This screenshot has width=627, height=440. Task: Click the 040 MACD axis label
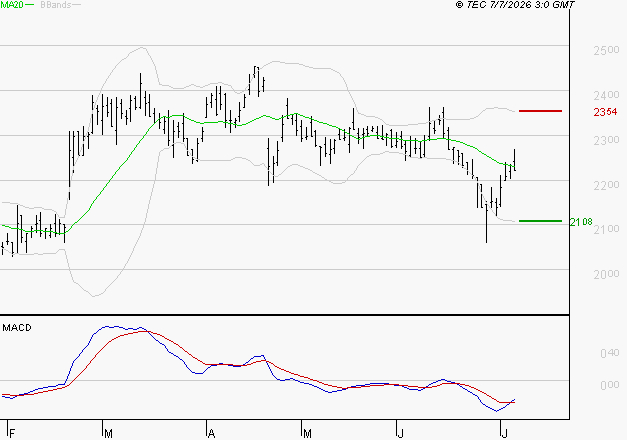point(609,353)
